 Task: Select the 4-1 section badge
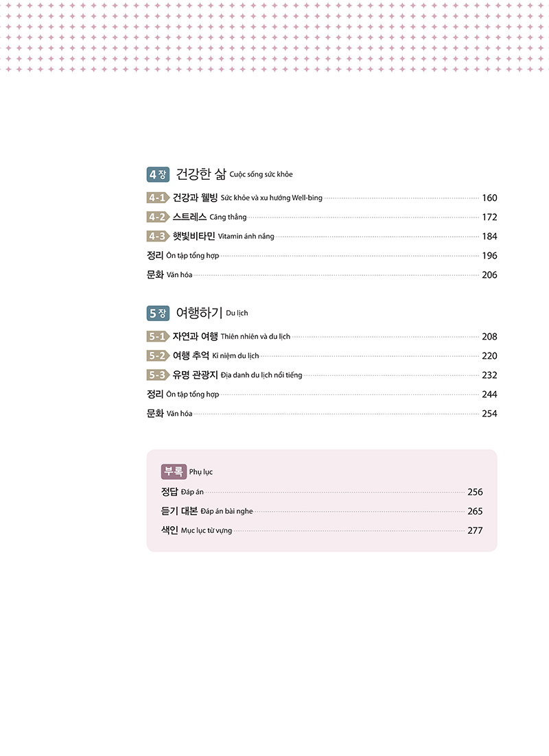point(158,198)
